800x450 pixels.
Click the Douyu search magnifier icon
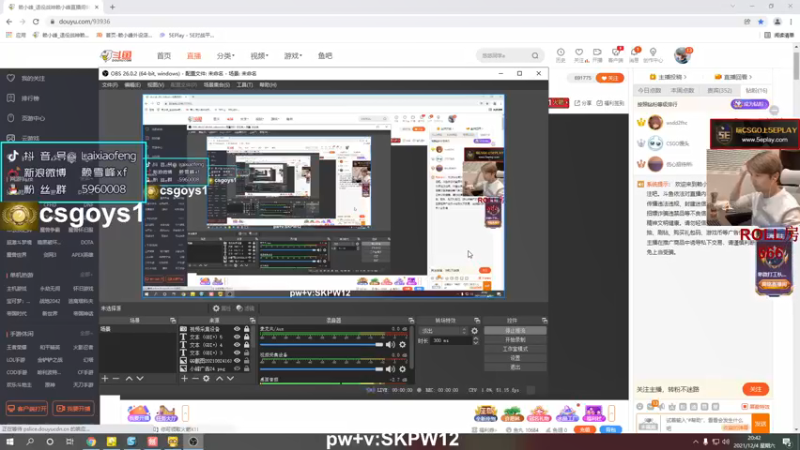point(535,56)
